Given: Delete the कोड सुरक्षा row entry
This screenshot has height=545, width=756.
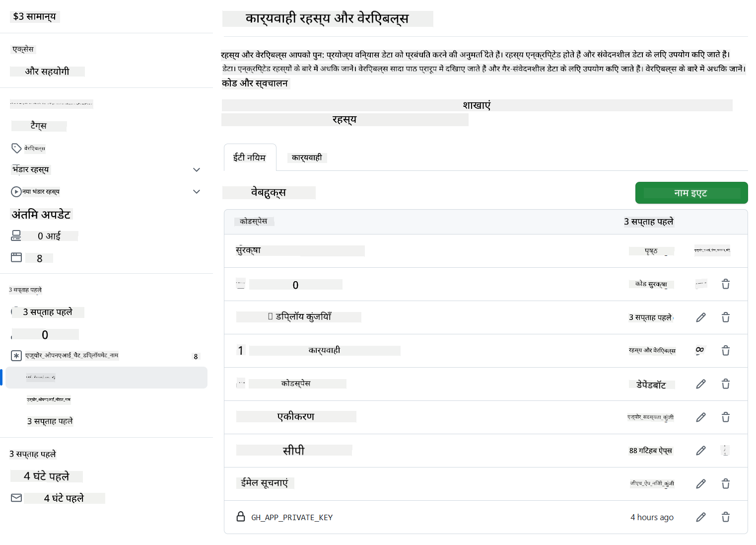Looking at the screenshot, I should (726, 284).
